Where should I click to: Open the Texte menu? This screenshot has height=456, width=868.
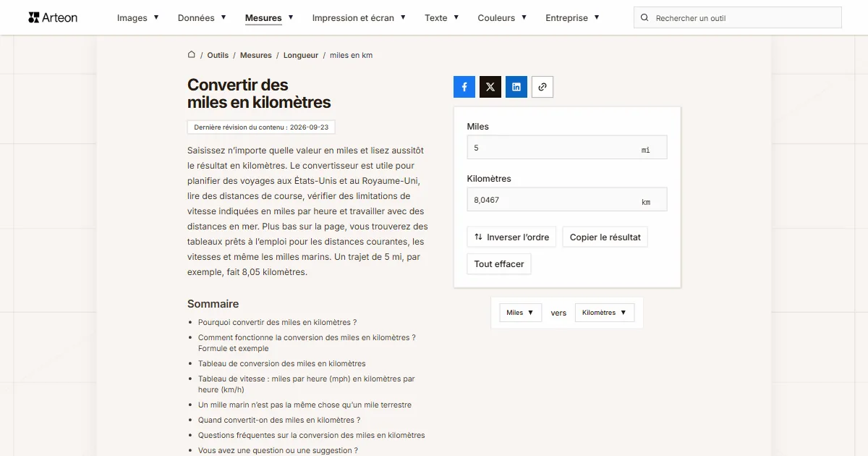[441, 18]
